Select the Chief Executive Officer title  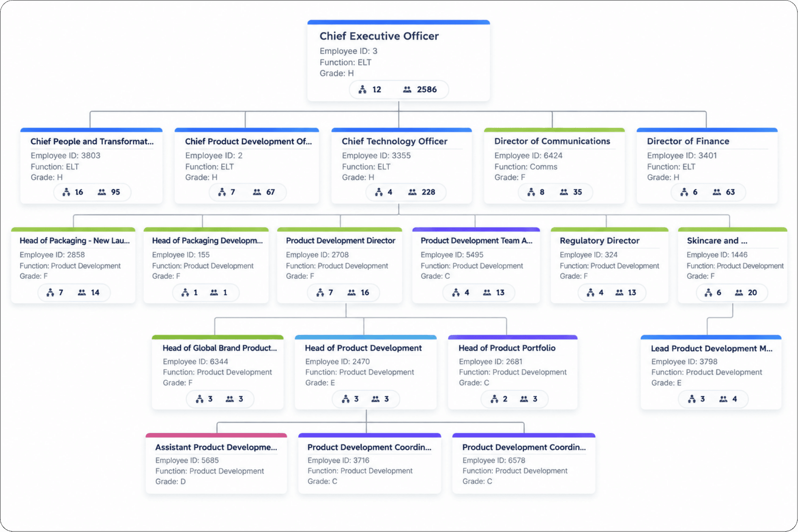379,36
